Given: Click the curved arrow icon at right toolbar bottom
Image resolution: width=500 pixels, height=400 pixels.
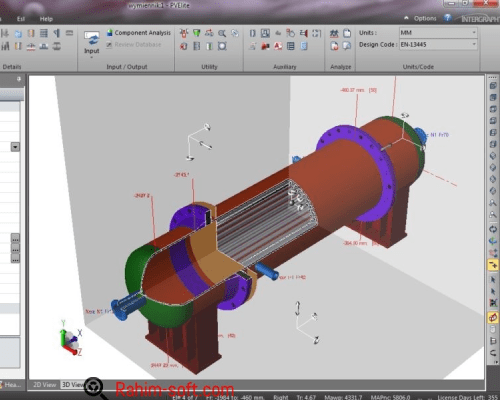Looking at the screenshot, I should pyautogui.click(x=493, y=353).
